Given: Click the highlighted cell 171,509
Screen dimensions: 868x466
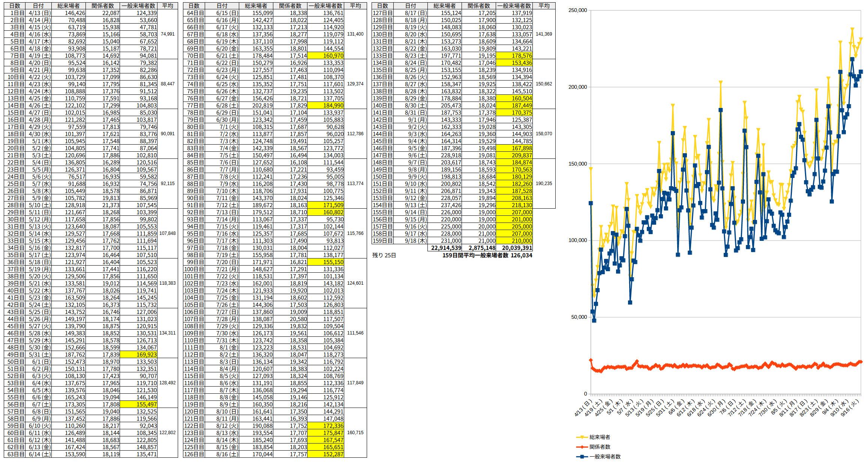Looking at the screenshot, I should tap(325, 205).
